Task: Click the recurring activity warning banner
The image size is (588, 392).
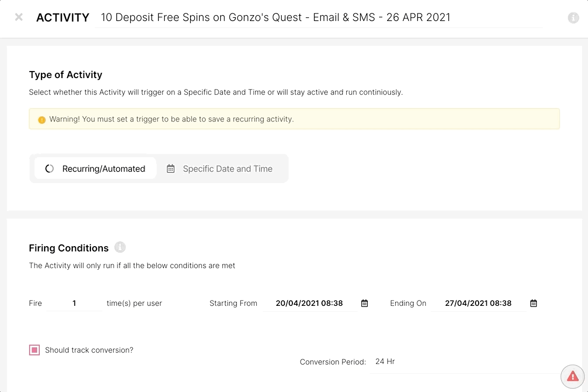Action: click(294, 119)
